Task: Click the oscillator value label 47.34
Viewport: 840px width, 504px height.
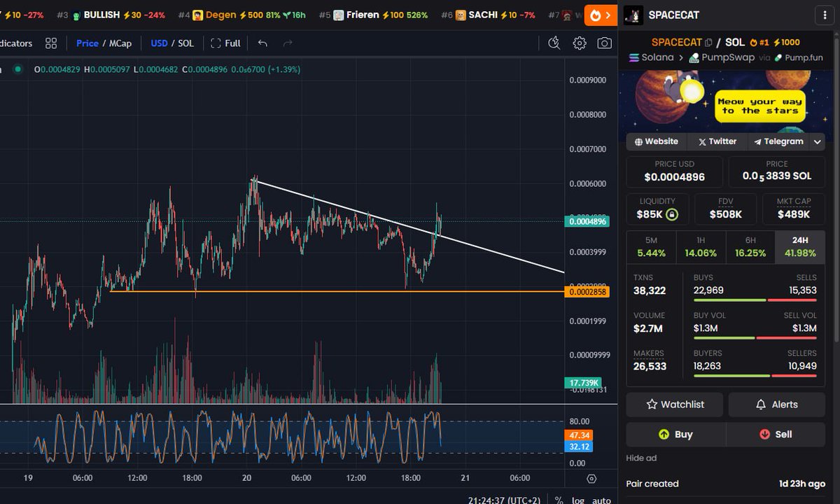Action: tap(580, 435)
